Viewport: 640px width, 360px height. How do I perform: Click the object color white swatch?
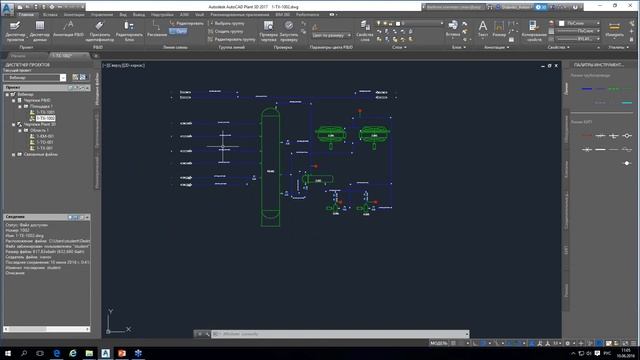562,23
